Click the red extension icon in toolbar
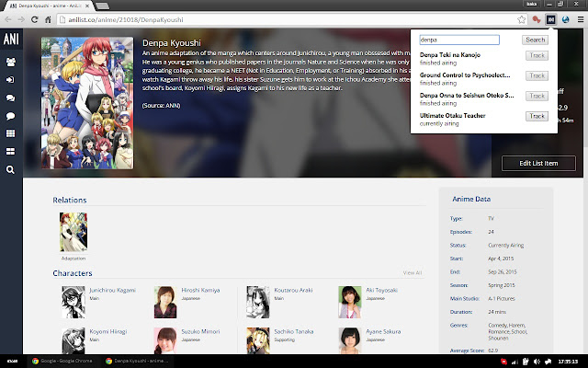Screen dimensions: 588x368 pyautogui.click(x=537, y=19)
